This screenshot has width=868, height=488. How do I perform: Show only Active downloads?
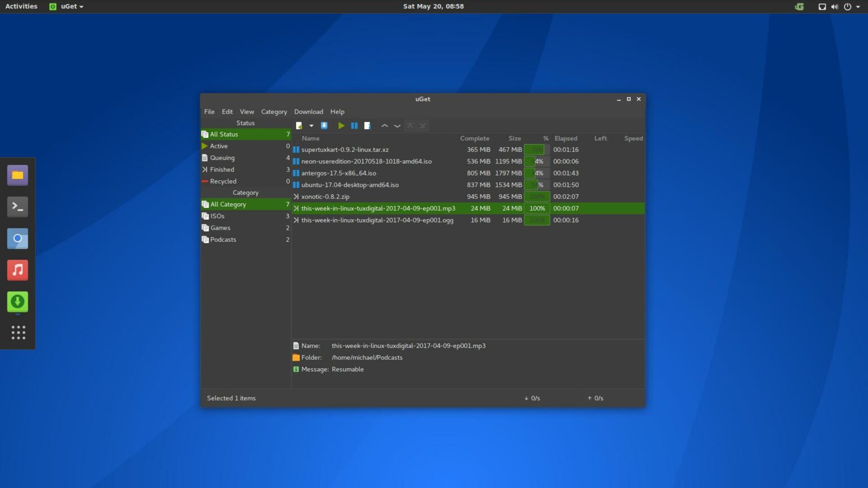pyautogui.click(x=219, y=146)
